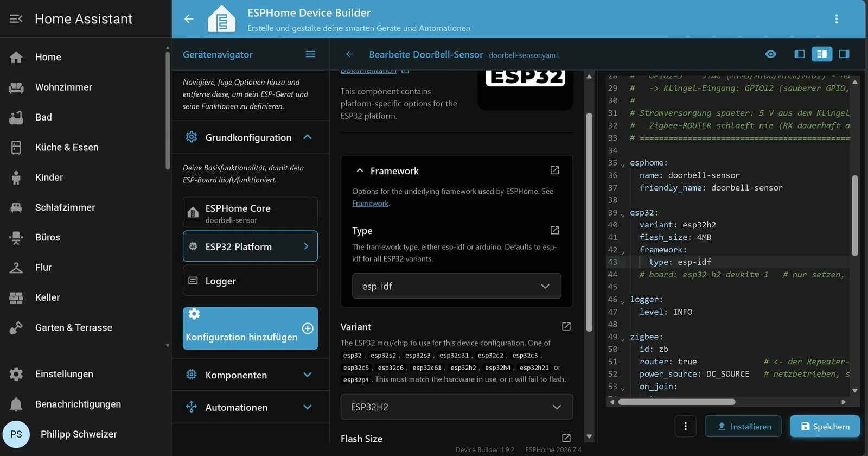Switch to editor-only layout view

(x=844, y=54)
